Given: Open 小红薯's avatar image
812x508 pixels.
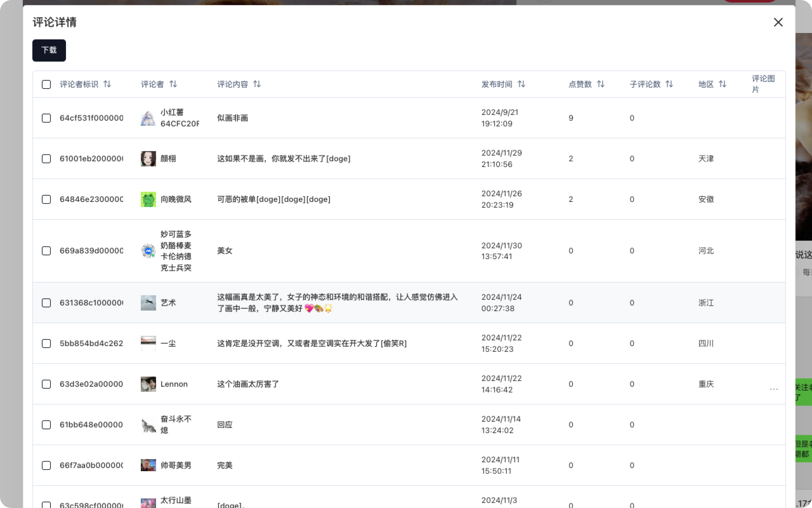Looking at the screenshot, I should coord(148,118).
